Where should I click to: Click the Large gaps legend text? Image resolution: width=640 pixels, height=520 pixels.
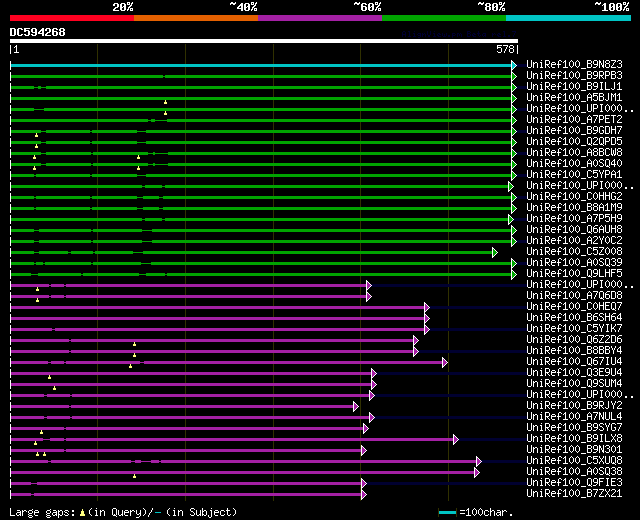click(x=42, y=512)
